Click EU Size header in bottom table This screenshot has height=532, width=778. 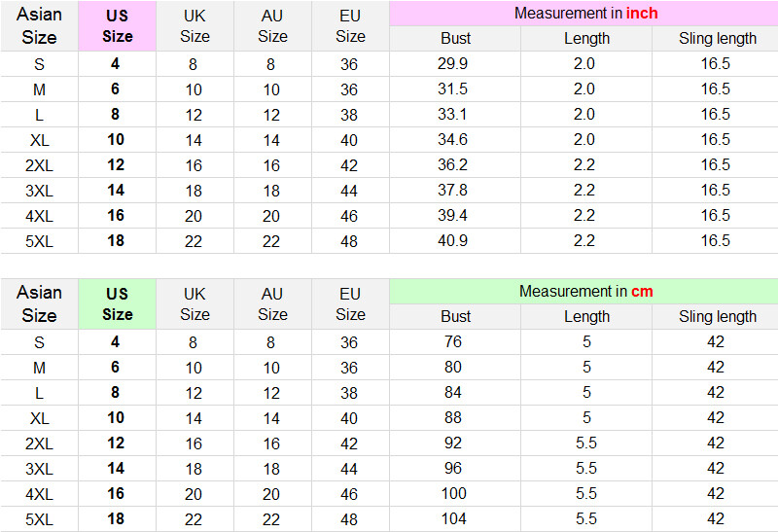pyautogui.click(x=350, y=303)
